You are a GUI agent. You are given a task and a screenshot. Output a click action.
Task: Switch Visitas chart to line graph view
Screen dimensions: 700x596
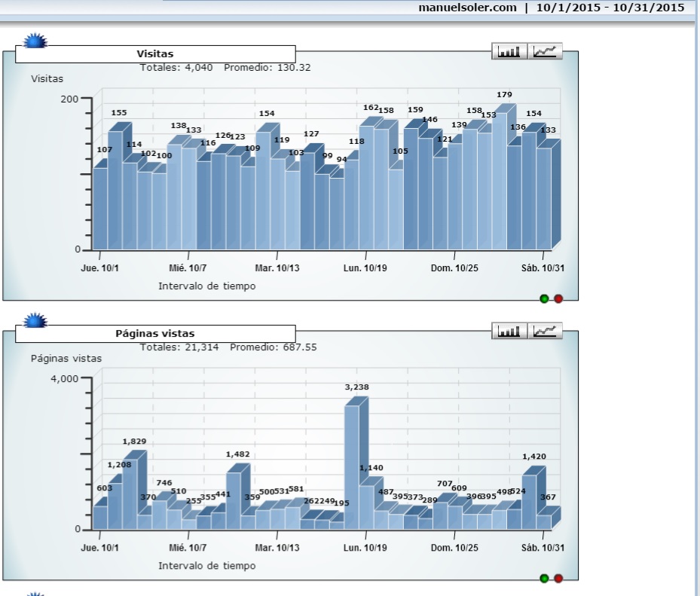(x=546, y=51)
